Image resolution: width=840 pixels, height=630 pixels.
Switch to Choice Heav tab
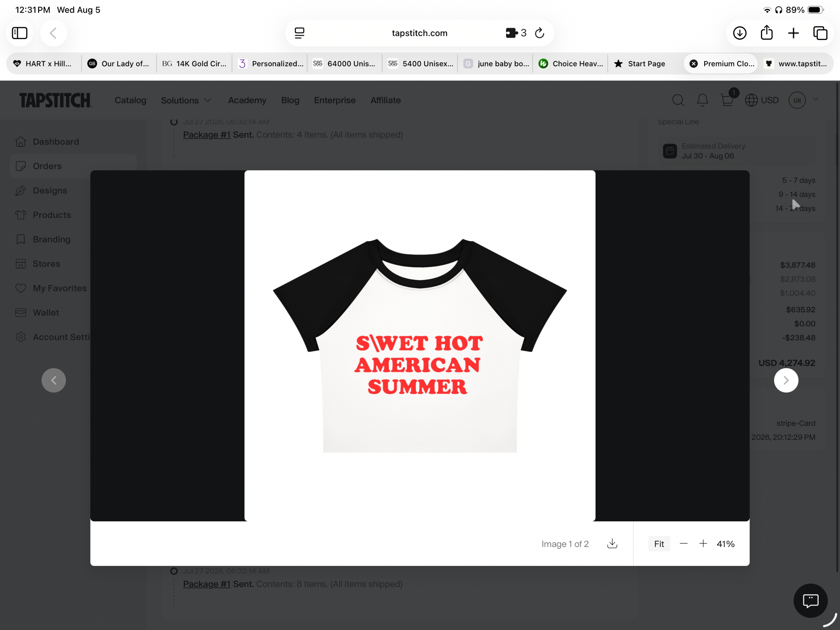click(570, 63)
